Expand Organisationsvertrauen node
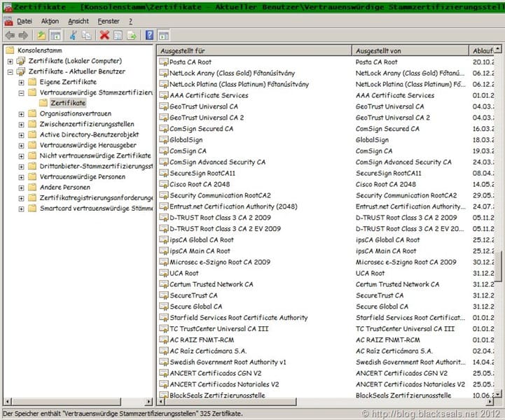Image resolution: width=505 pixels, height=420 pixels. [x=21, y=114]
